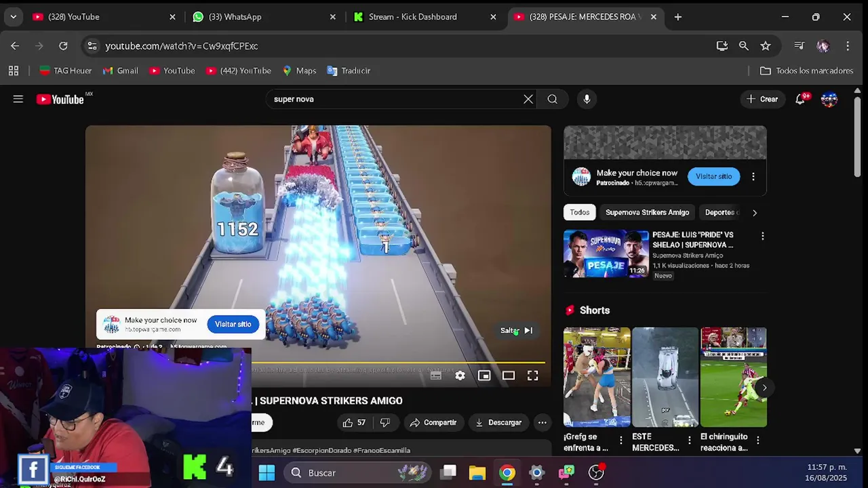This screenshot has width=868, height=488.
Task: Clear the 'super nova' search text
Action: [528, 99]
